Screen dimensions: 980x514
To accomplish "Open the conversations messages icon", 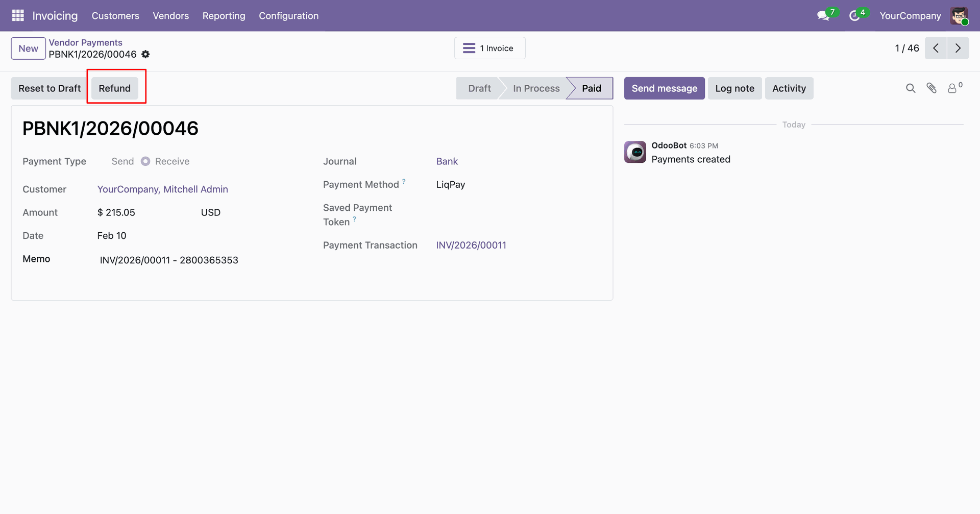I will click(823, 16).
